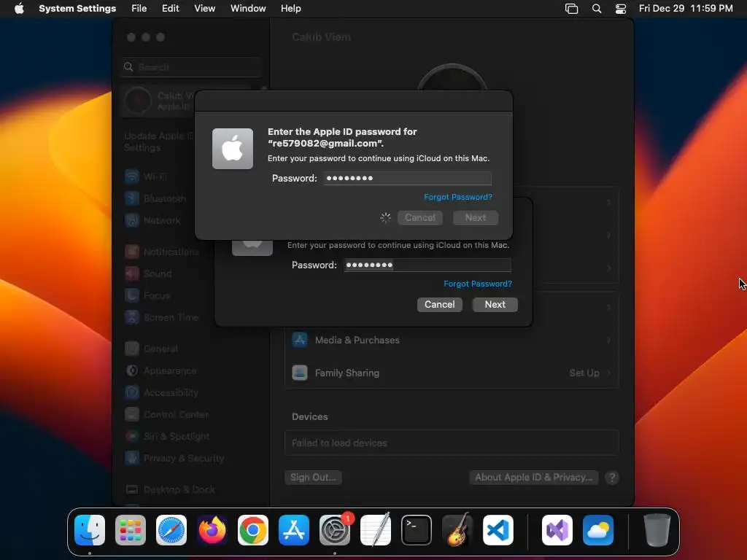Select Focus in sidebar
This screenshot has width=747, height=560.
(x=147, y=296)
